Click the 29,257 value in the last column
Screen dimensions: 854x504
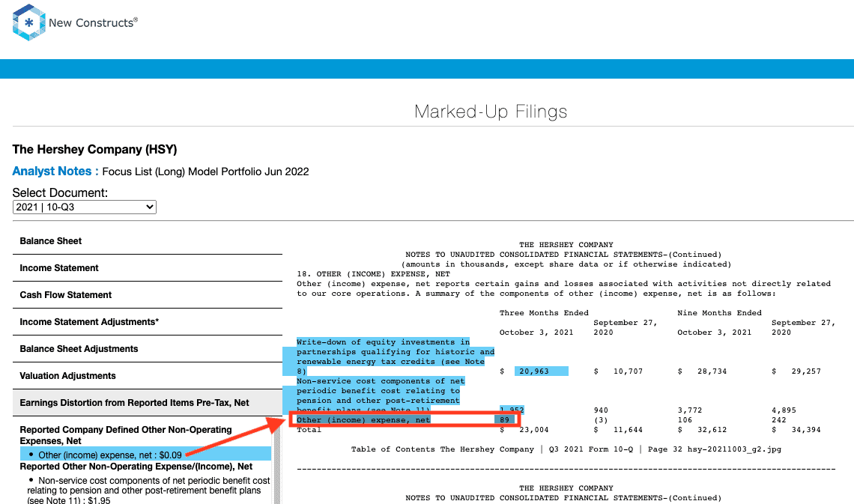tap(806, 371)
